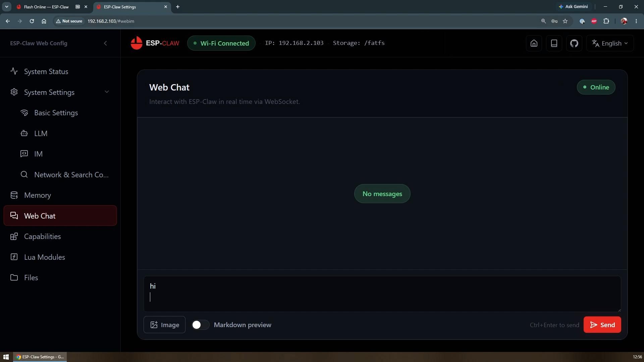Click the ESP-CLAW logo

(x=155, y=43)
